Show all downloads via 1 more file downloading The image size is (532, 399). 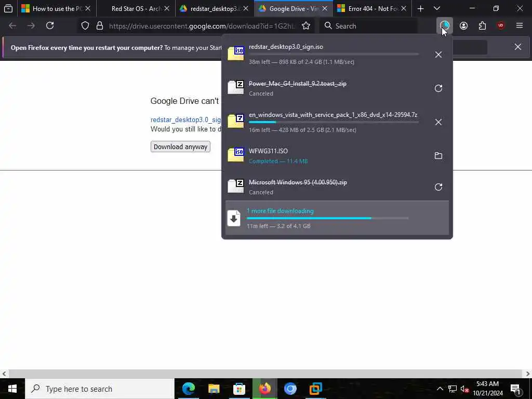point(337,218)
